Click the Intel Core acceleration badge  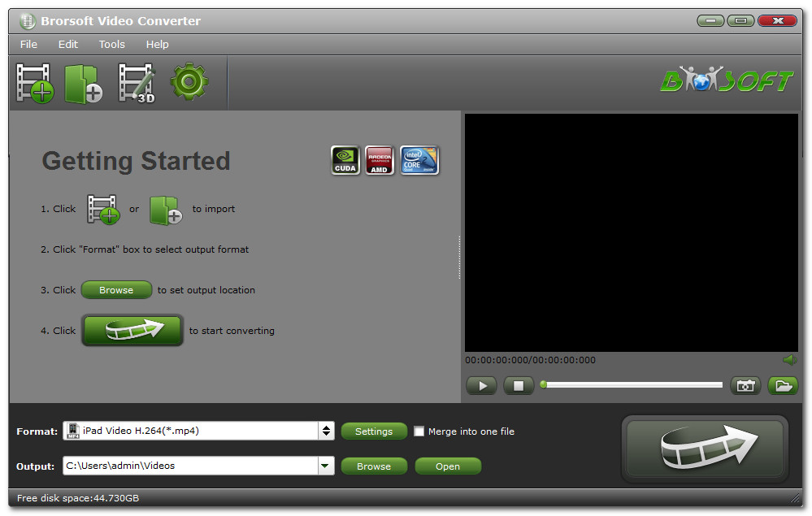(x=419, y=160)
